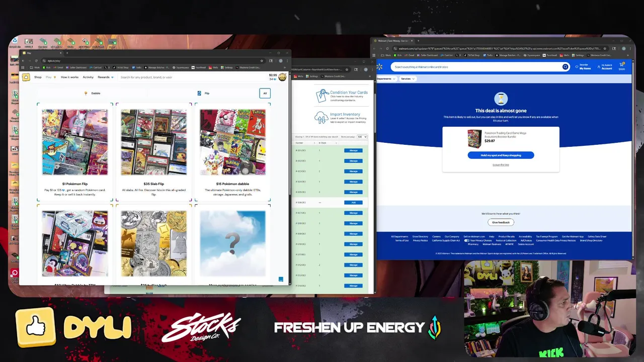Sort by the In Stock column header
The height and width of the screenshot is (362, 644).
tap(323, 143)
